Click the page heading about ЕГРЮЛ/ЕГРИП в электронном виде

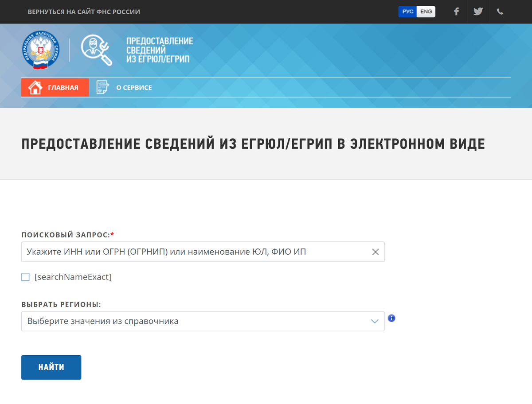253,144
